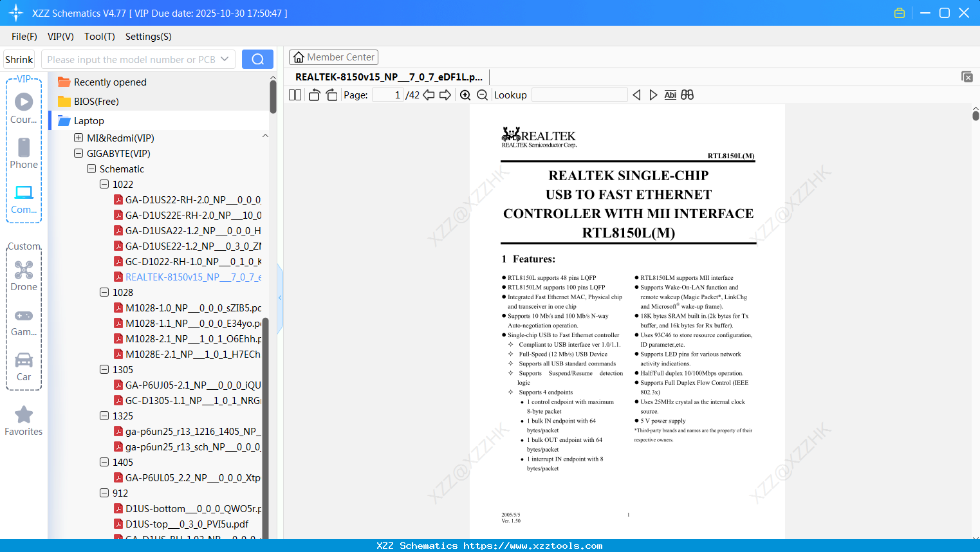Open the Phone category in the sidebar
980x552 pixels.
24,153
